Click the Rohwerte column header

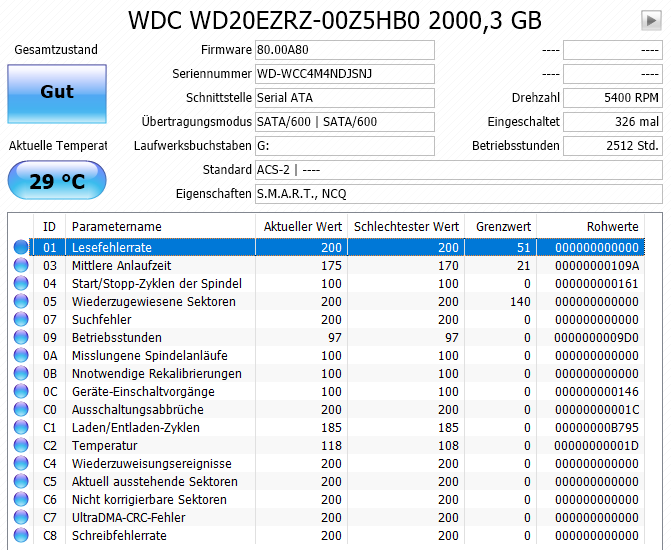point(591,226)
